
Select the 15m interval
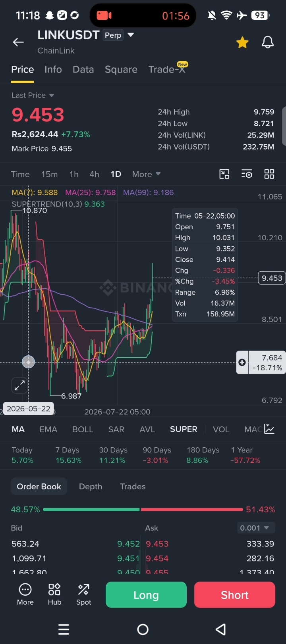49,174
